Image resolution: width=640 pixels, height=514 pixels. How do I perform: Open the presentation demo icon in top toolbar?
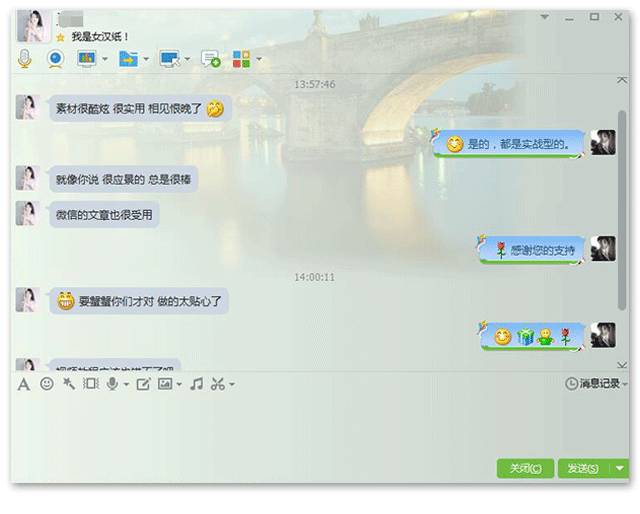point(87,59)
